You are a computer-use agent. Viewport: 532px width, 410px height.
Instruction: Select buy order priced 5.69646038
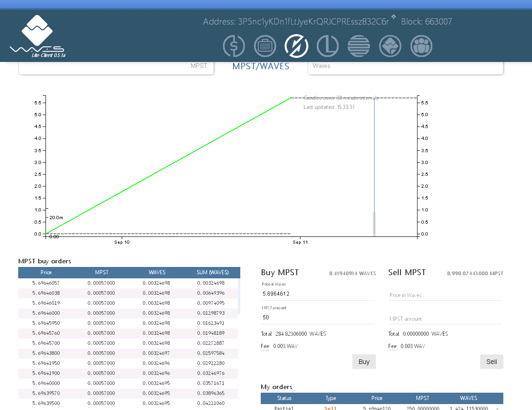click(x=128, y=293)
